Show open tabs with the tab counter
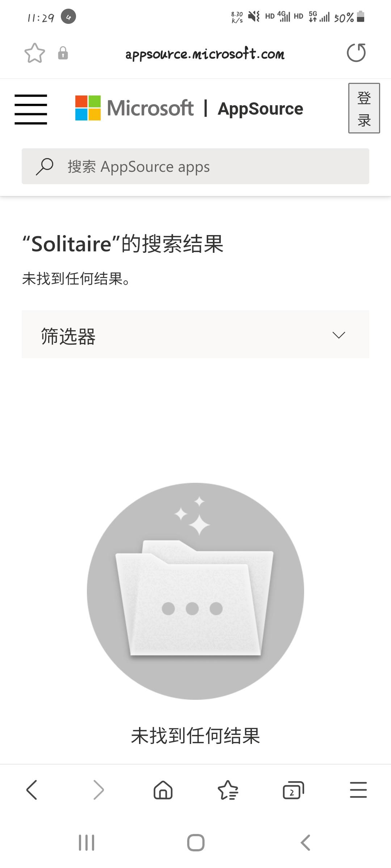Screen dimensions: 391x868 click(x=293, y=790)
